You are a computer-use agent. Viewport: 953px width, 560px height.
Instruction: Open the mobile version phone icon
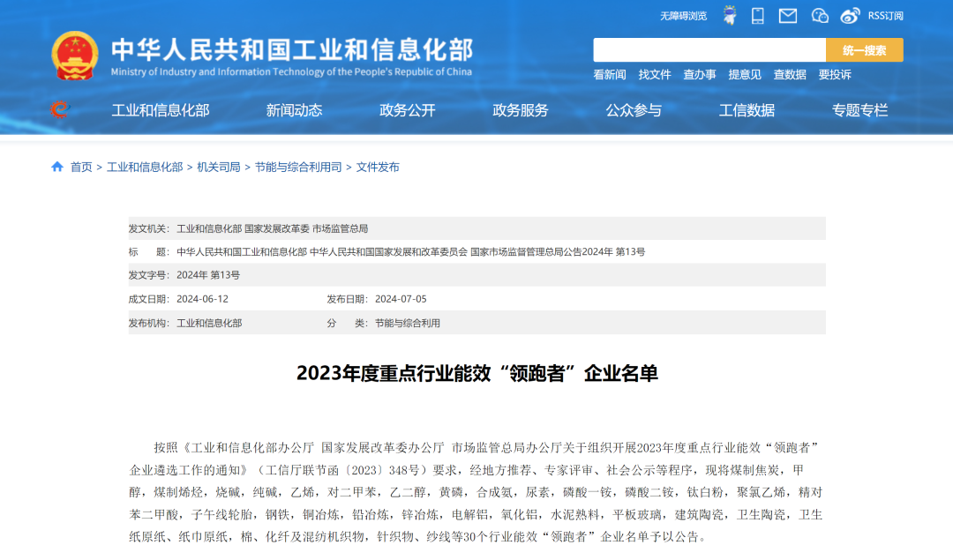coord(757,15)
